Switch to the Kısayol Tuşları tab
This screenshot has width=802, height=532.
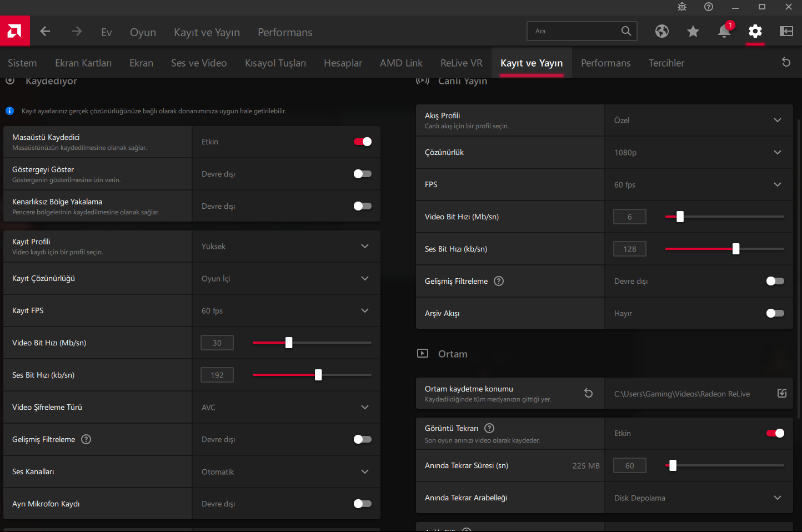(275, 63)
